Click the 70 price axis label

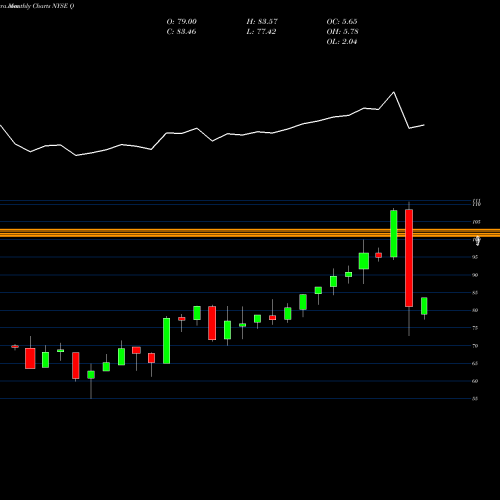pyautogui.click(x=475, y=346)
